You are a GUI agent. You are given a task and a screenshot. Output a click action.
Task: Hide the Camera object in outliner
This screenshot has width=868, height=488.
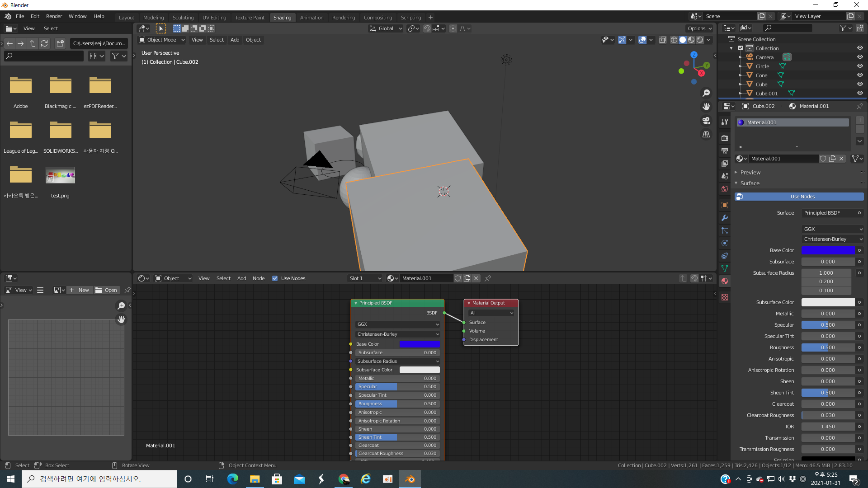(860, 57)
